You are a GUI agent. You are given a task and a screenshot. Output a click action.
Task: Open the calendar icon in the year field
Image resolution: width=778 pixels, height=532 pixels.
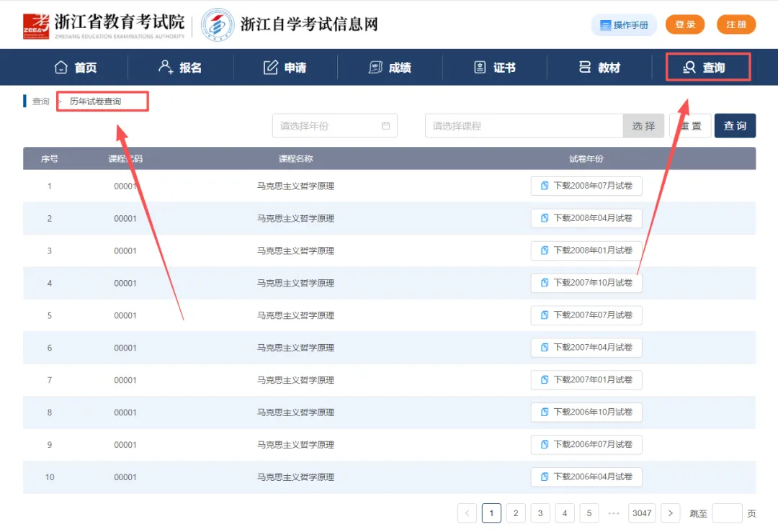[x=388, y=125]
